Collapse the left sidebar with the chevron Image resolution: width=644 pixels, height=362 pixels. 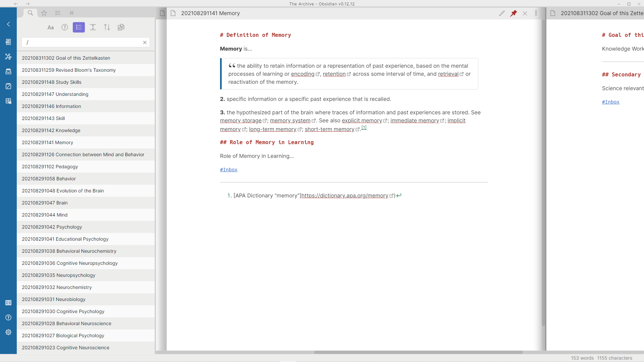[x=8, y=24]
